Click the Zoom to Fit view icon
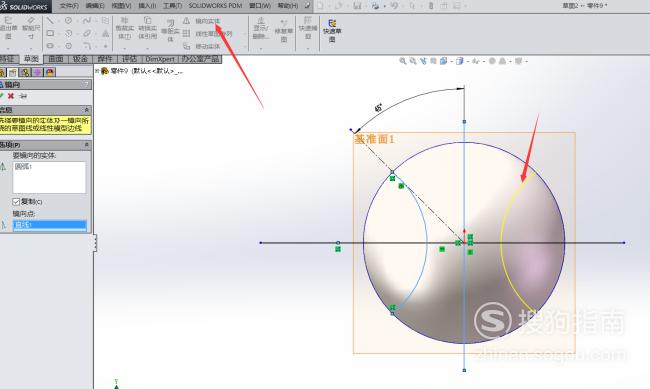This screenshot has height=389, width=650. click(x=403, y=61)
